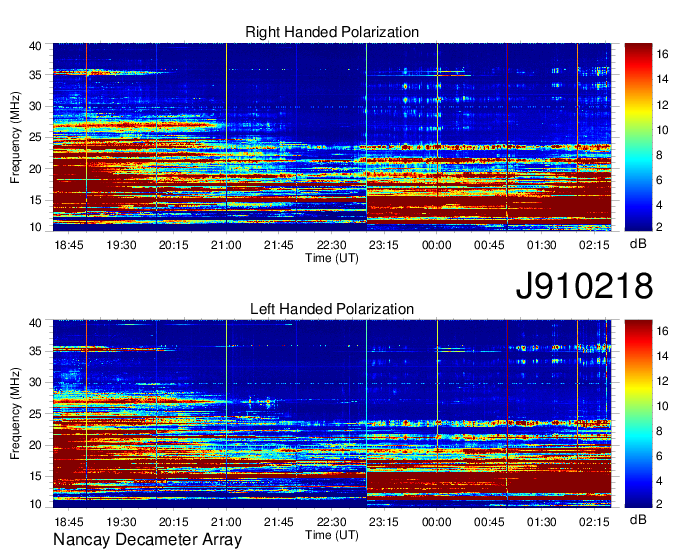Image resolution: width=680 pixels, height=552 pixels.
Task: Click 21:45 tick on Right Handed plot
Action: coord(278,245)
